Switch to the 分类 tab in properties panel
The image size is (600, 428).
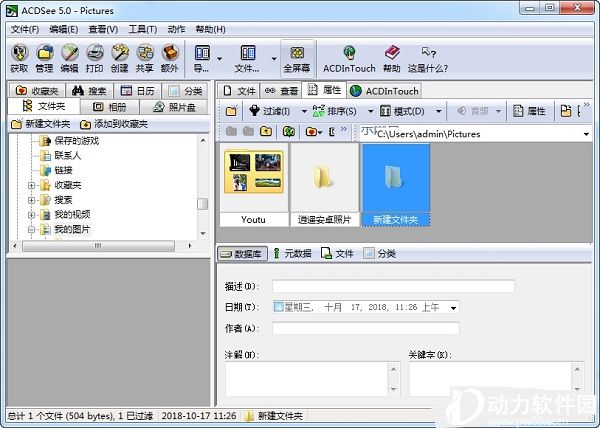click(379, 254)
